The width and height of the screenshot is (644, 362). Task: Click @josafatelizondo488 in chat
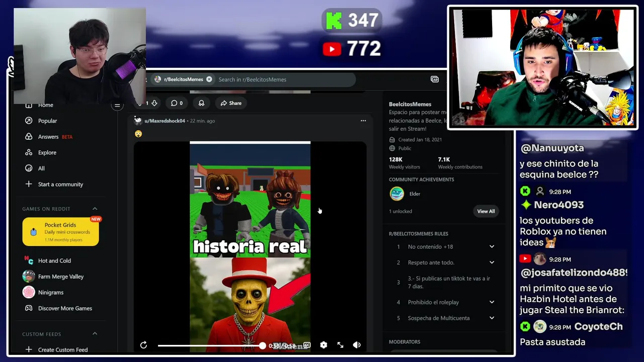[x=574, y=273]
